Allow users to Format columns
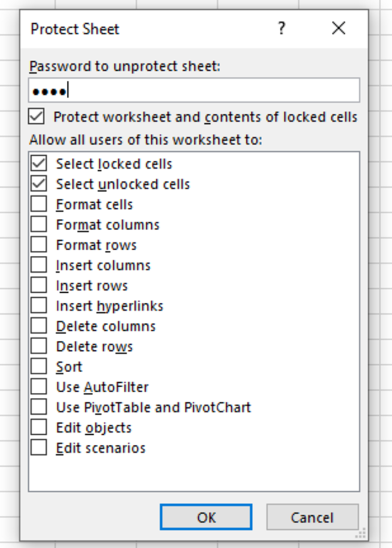 (39, 225)
